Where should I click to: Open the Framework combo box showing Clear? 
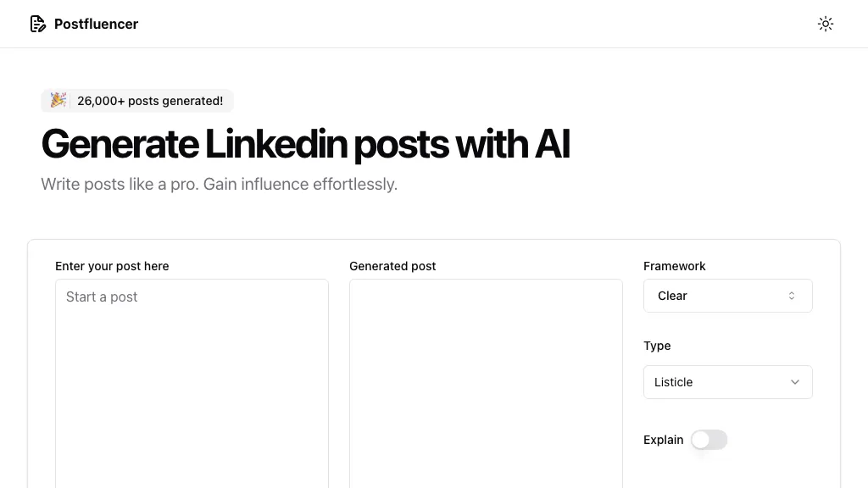(728, 296)
